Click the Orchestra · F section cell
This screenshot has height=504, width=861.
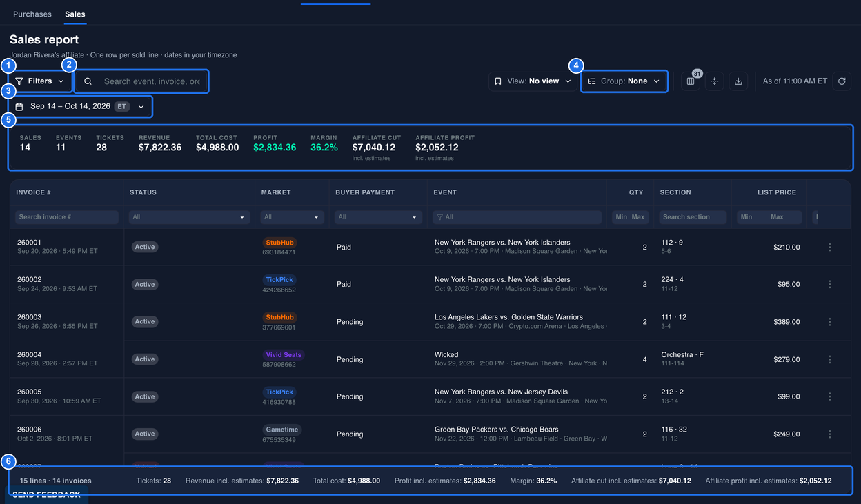point(682,355)
